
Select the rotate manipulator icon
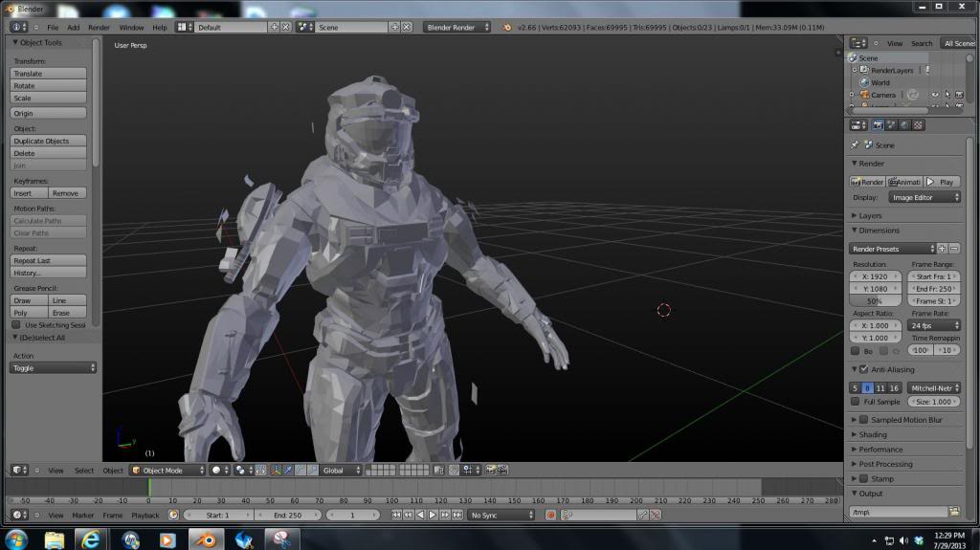[300, 470]
